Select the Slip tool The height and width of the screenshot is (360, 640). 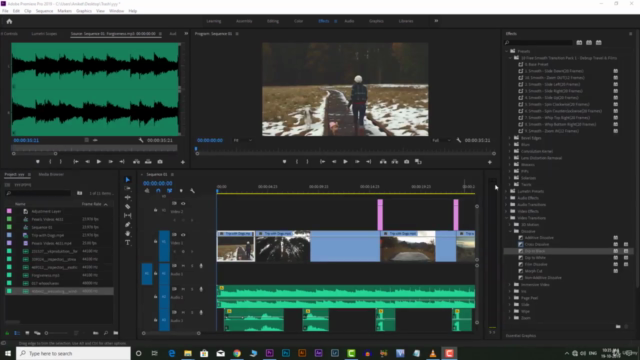(x=128, y=216)
